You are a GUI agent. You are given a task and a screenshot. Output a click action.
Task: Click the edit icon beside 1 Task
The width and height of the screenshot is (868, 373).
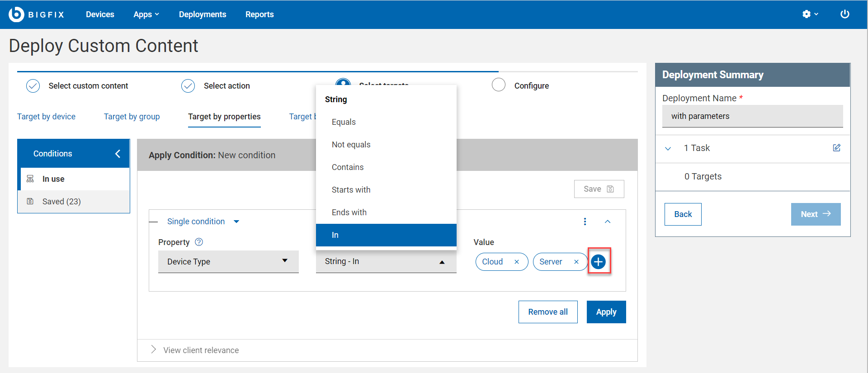coord(836,148)
